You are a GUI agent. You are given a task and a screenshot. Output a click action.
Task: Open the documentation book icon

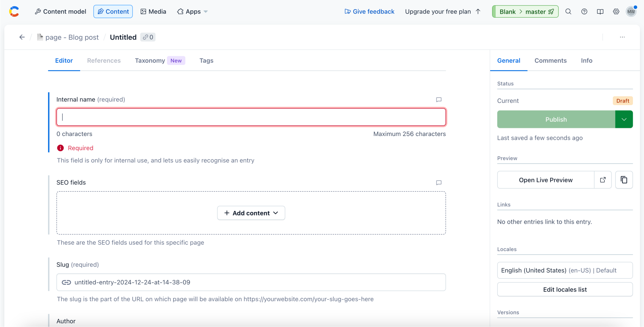click(600, 11)
